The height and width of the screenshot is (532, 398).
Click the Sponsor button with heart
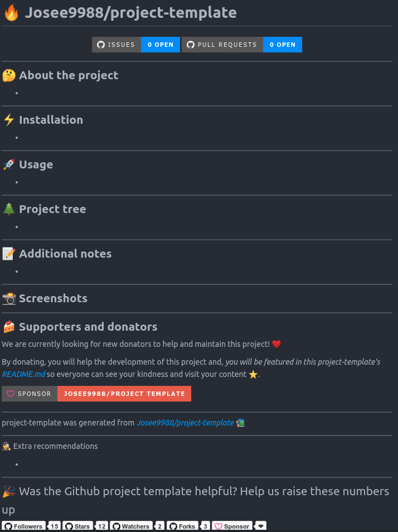(30, 394)
